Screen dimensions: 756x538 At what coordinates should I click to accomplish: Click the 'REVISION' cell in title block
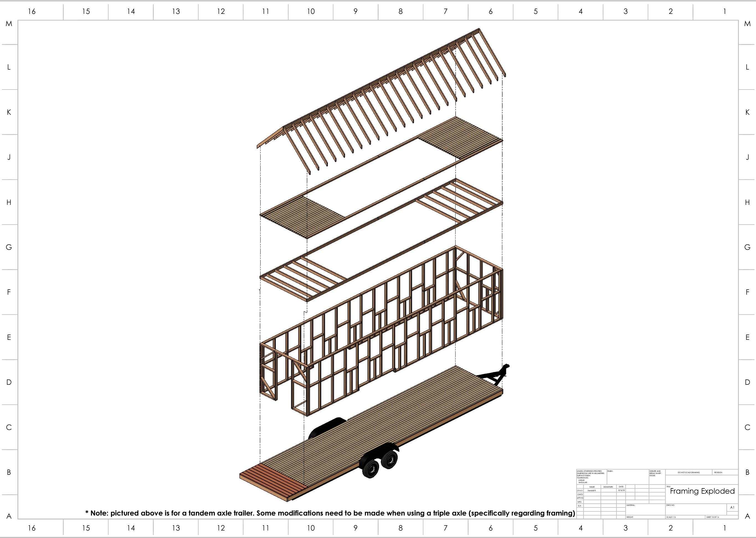pos(718,472)
